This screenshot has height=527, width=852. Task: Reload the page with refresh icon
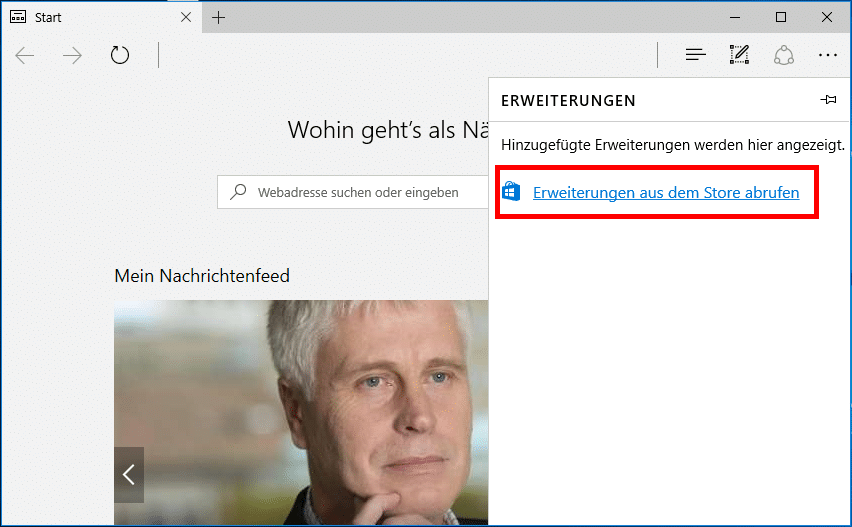[120, 55]
